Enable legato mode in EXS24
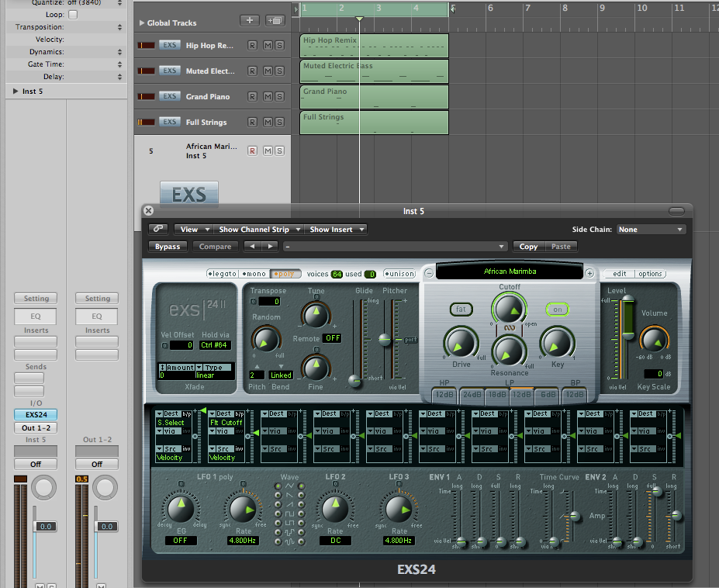Screen dimensions: 719x588 click(x=223, y=274)
